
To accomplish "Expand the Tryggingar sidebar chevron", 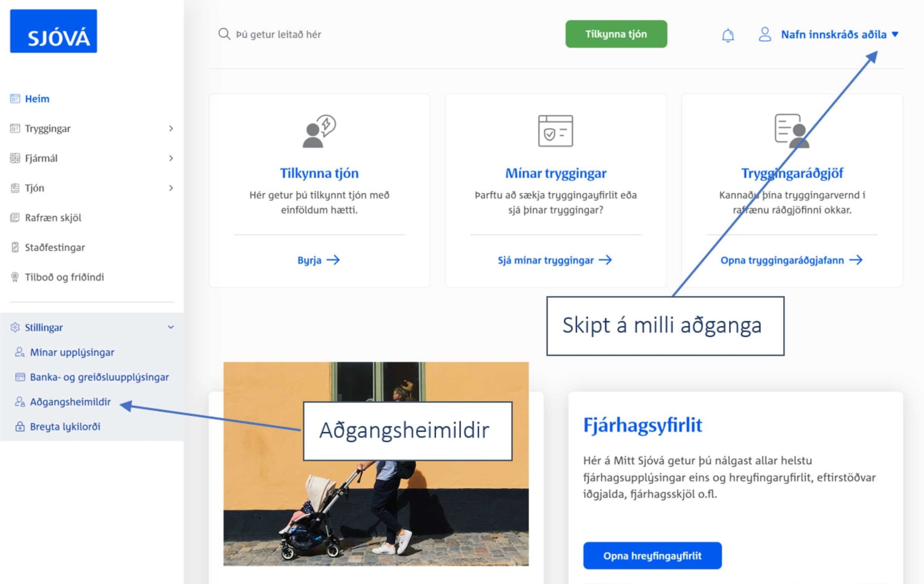I will tap(171, 129).
